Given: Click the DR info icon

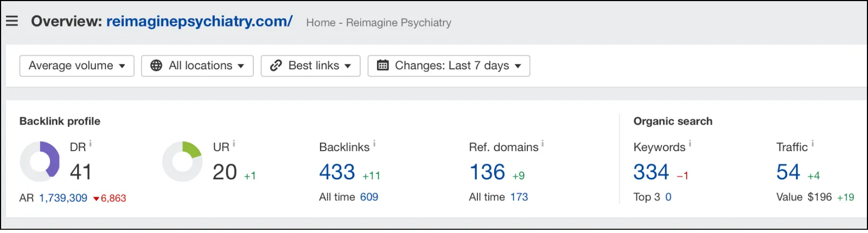Looking at the screenshot, I should tap(91, 144).
